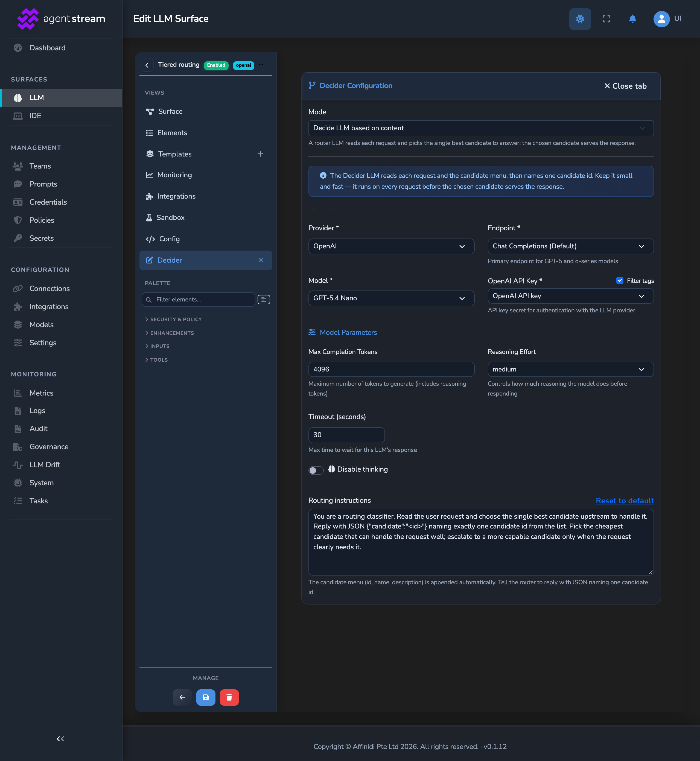Image resolution: width=700 pixels, height=761 pixels.
Task: Close the Decider view with its X
Action: [261, 260]
